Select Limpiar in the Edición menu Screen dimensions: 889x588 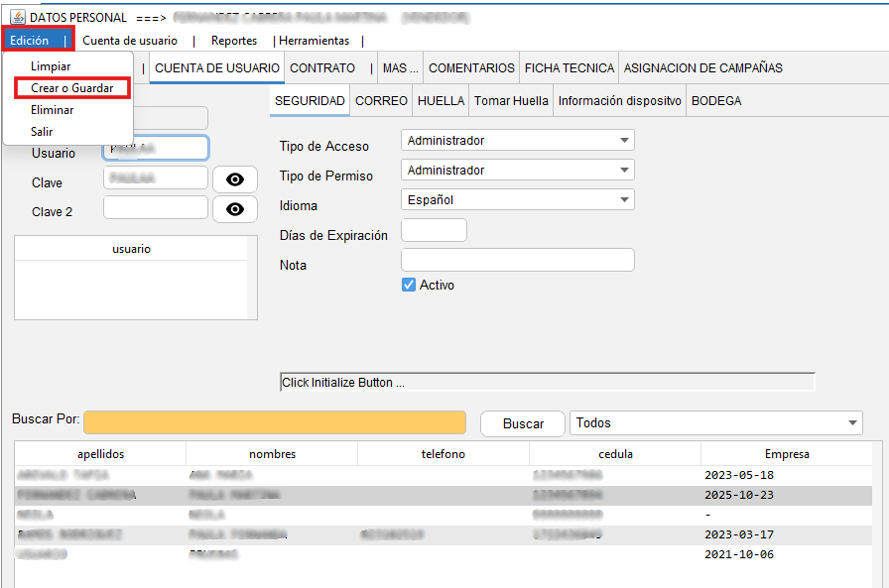[51, 66]
